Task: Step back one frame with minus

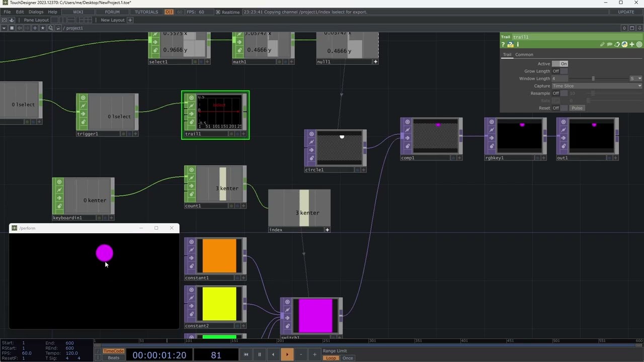Action: coord(301,354)
